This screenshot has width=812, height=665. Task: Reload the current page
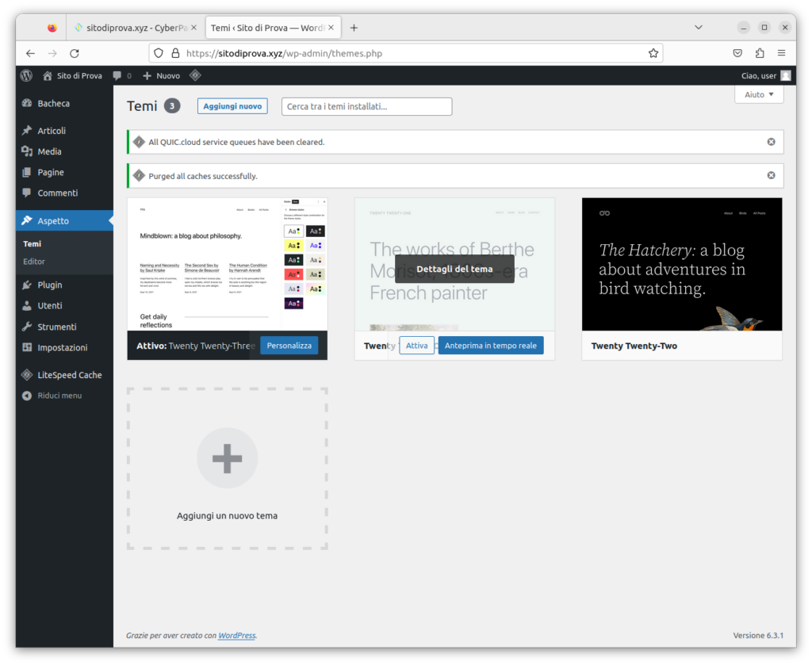tap(75, 53)
